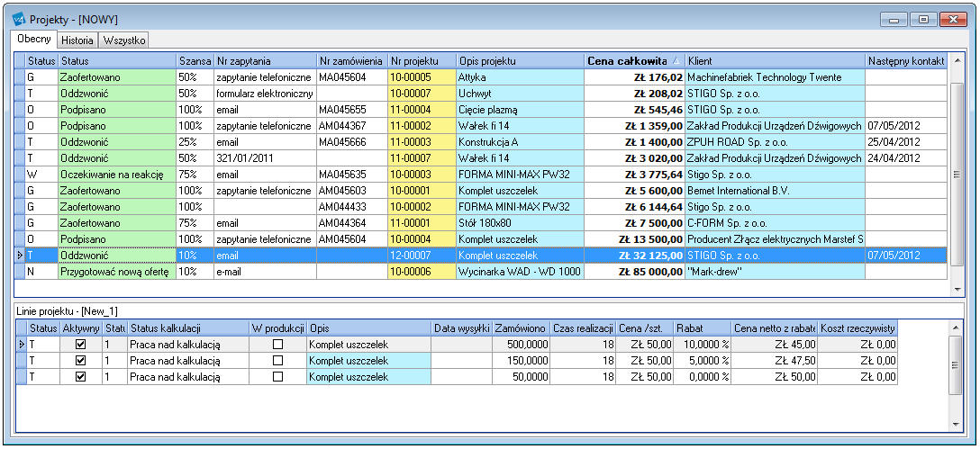Click client 'Producent Złącz elektrycznych Marstef S'
The height and width of the screenshot is (449, 980).
pyautogui.click(x=775, y=239)
